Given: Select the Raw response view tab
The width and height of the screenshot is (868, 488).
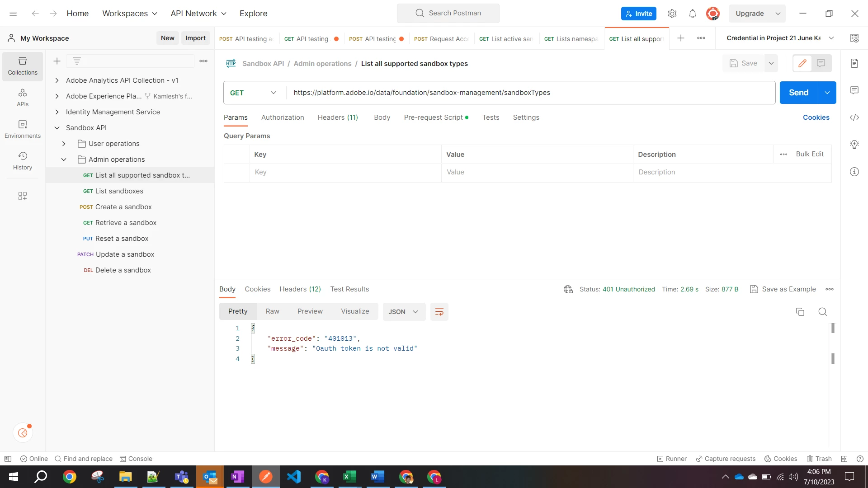Looking at the screenshot, I should [272, 311].
